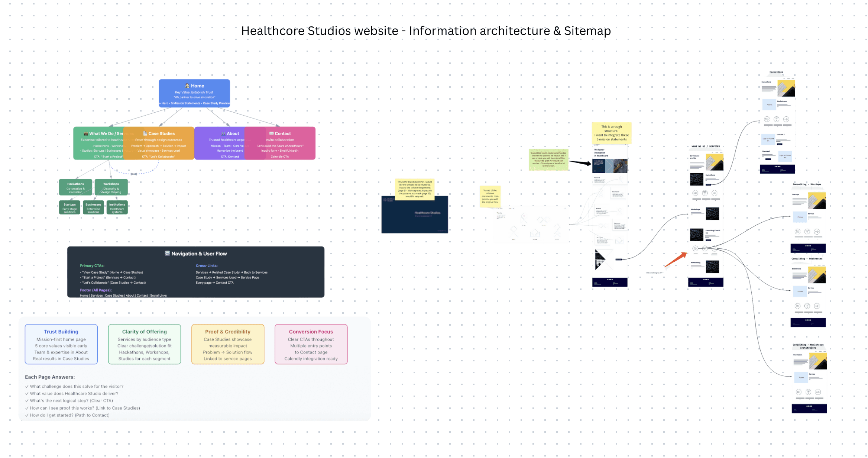Image resolution: width=868 pixels, height=458 pixels.
Task: Click the people icon beside About
Action: pos(223,133)
